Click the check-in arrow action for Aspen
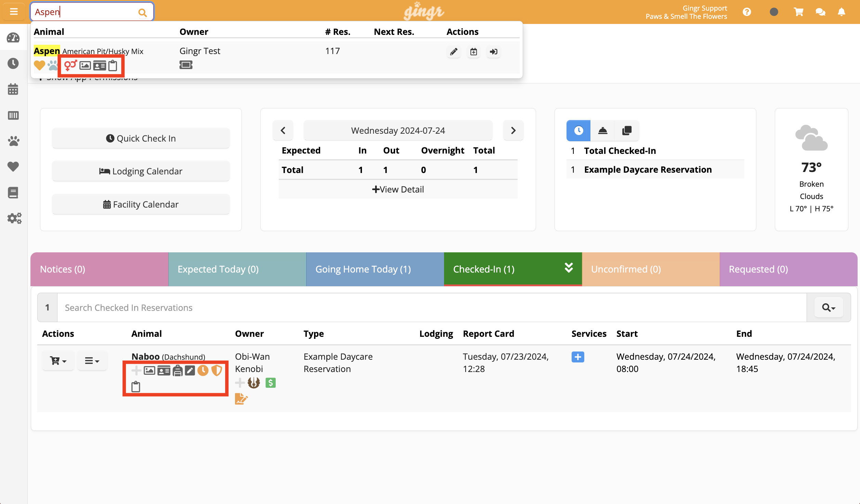 493,52
